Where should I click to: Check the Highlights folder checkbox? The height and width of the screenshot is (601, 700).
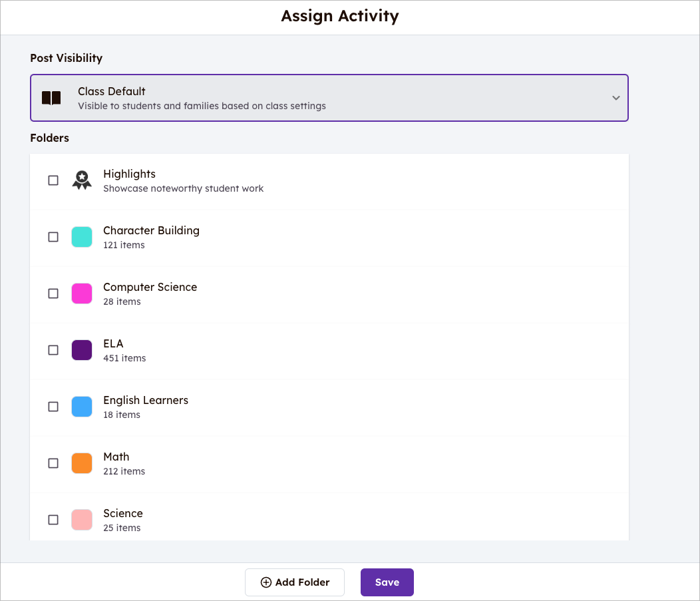click(53, 180)
